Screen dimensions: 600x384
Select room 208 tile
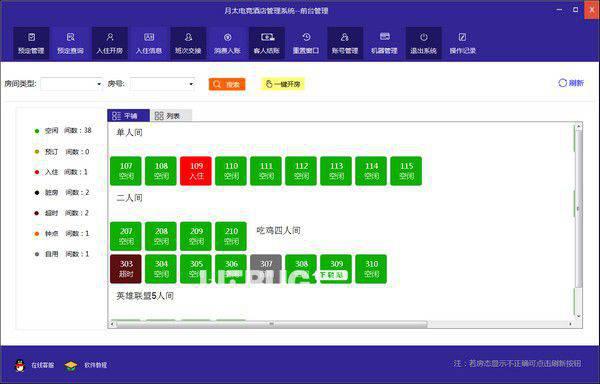click(x=161, y=236)
